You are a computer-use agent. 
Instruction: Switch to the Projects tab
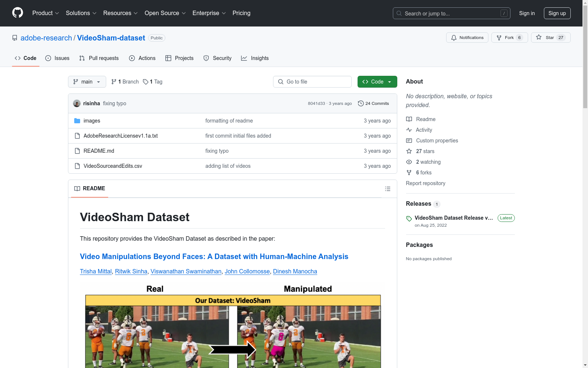(x=179, y=58)
